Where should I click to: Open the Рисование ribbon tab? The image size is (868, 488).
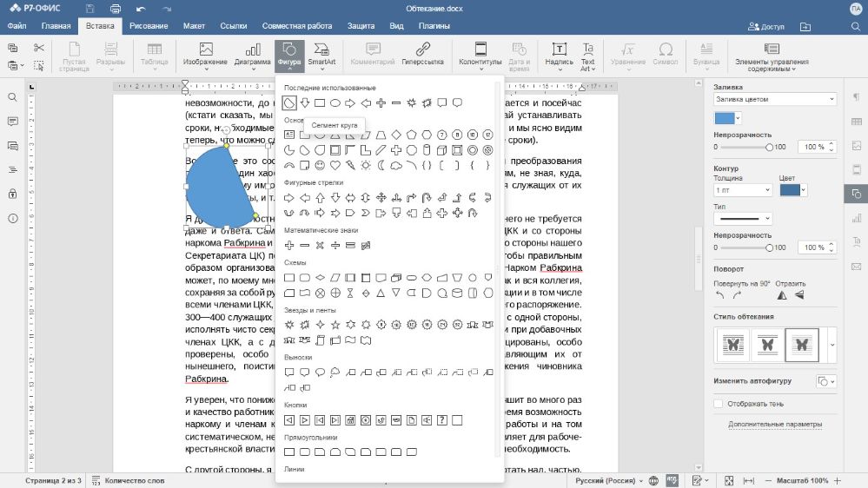(149, 26)
